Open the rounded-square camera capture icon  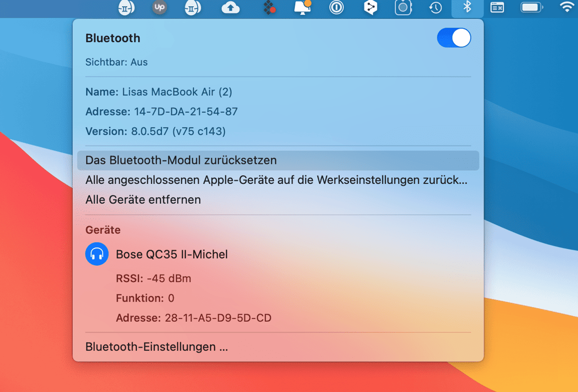coord(403,8)
